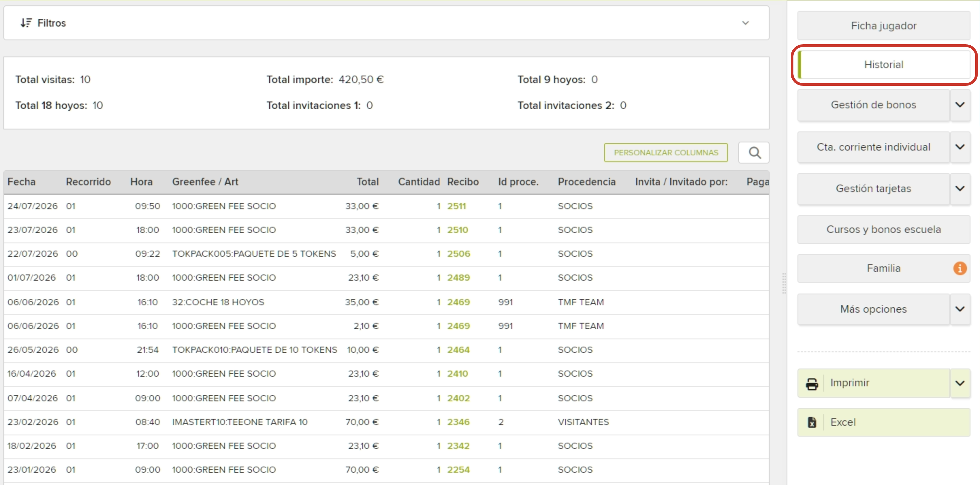The image size is (980, 485).
Task: Open the Gestión de bonos dropdown arrow
Action: point(960,105)
